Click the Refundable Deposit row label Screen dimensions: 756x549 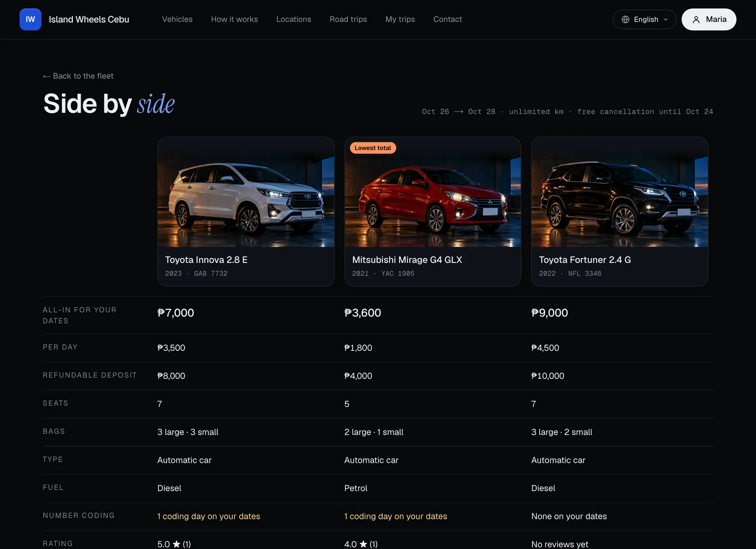[x=90, y=375]
